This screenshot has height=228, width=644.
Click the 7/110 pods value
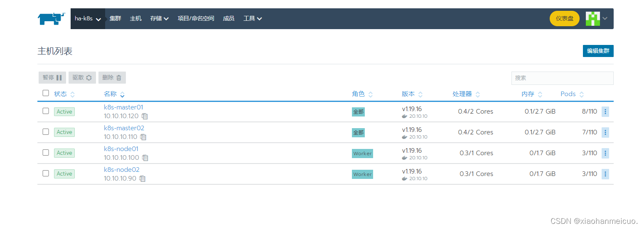(590, 132)
